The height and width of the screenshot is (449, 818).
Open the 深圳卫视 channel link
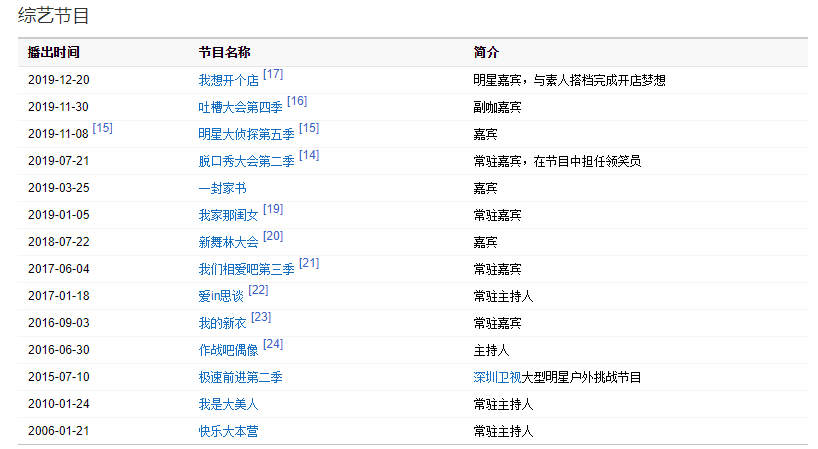(497, 378)
